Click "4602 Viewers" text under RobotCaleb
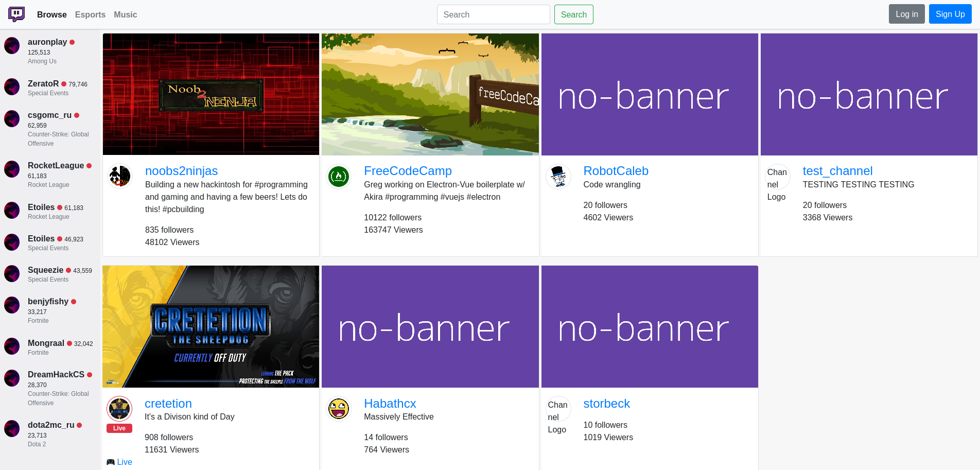This screenshot has width=980, height=470. (x=608, y=218)
